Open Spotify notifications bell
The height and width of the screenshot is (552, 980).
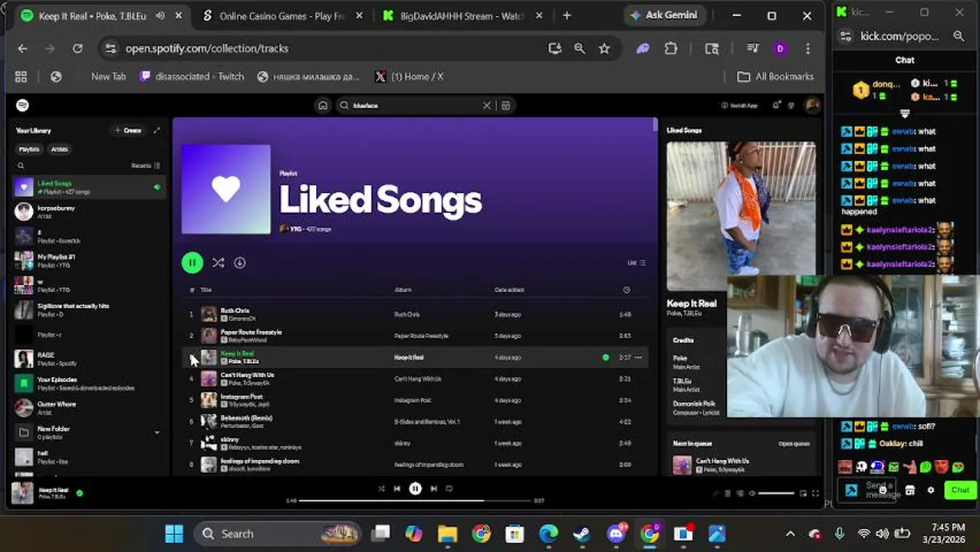coord(776,106)
